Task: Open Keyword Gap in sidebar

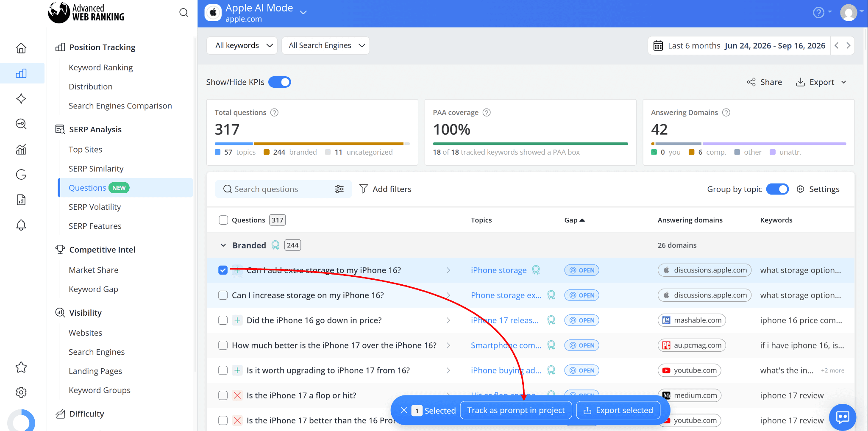Action: (94, 289)
